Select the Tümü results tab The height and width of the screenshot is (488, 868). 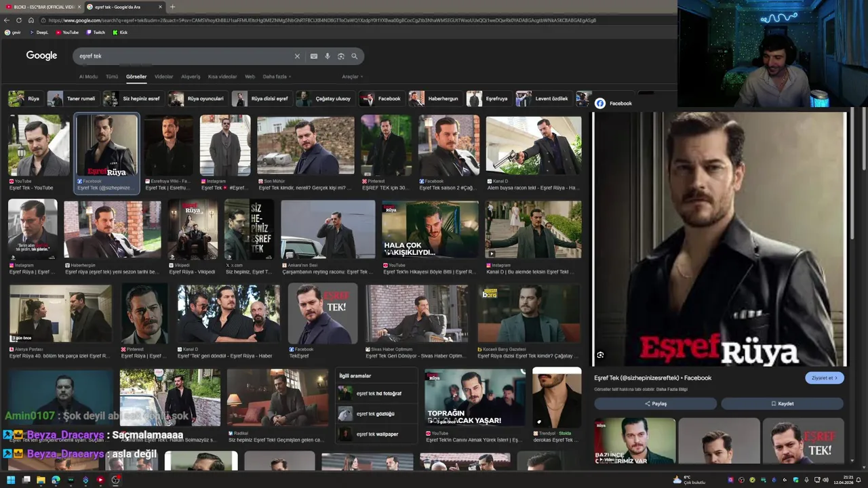[112, 77]
